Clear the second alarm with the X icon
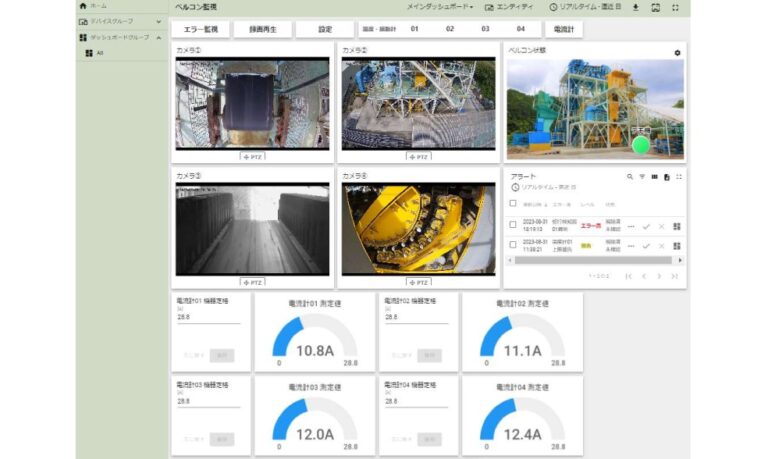 click(x=661, y=246)
